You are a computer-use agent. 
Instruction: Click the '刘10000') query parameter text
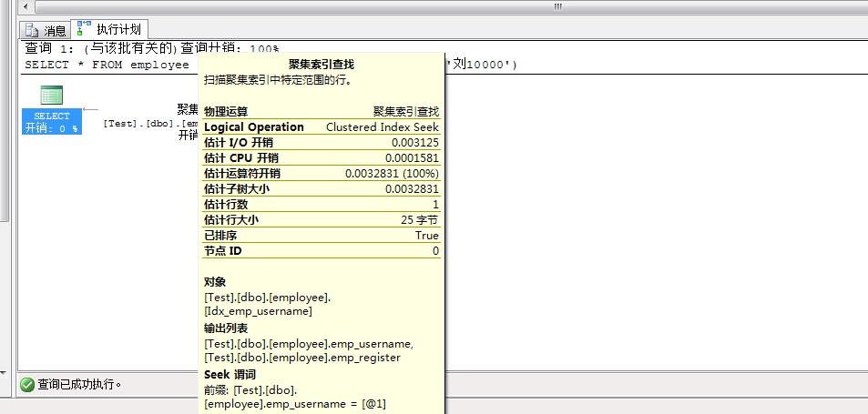484,65
